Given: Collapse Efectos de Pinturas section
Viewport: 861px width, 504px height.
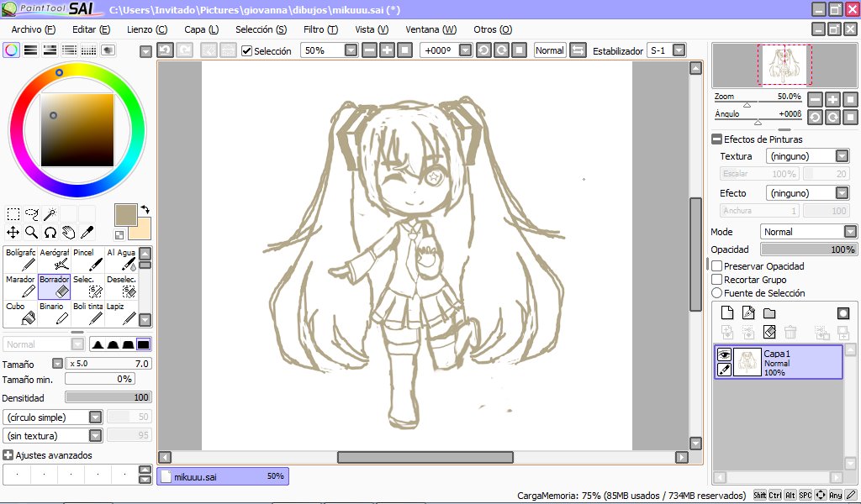Looking at the screenshot, I should (x=716, y=139).
